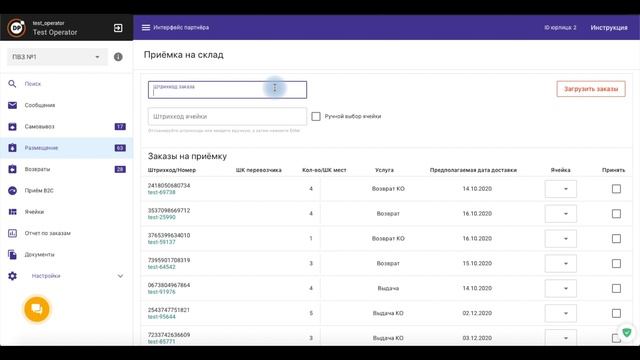Go to Поиск in sidebar
This screenshot has height=360, width=640.
pyautogui.click(x=33, y=84)
